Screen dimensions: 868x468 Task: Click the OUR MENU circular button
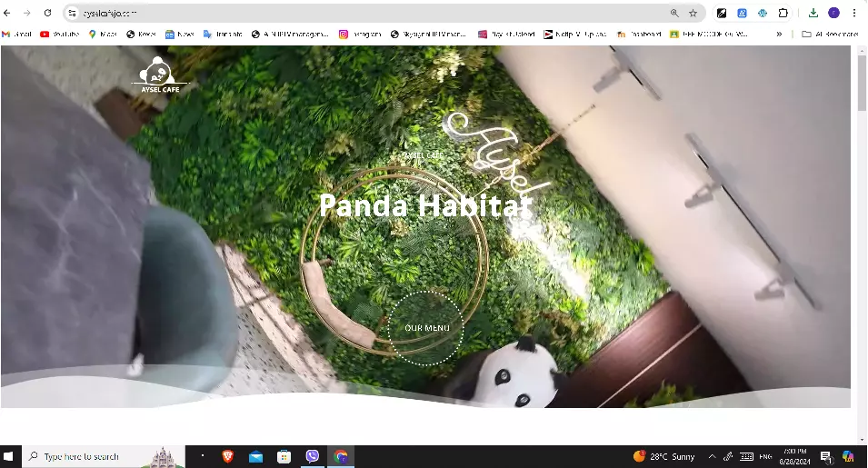(x=425, y=328)
